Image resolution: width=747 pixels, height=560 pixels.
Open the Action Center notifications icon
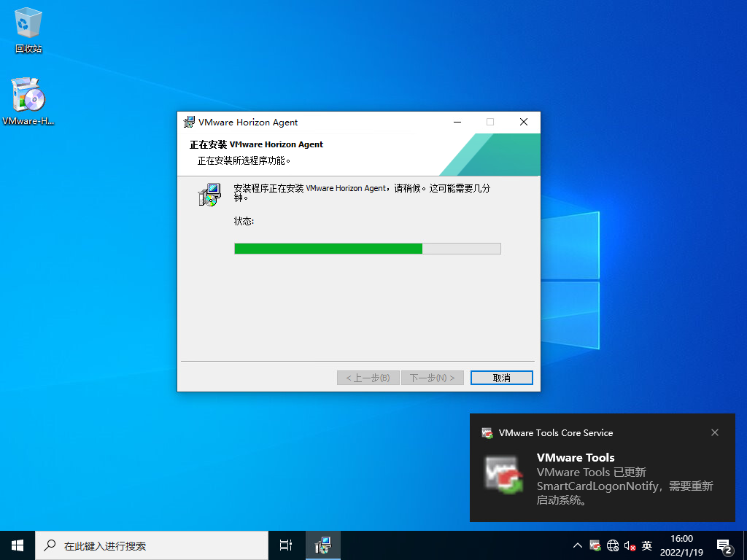[724, 547]
